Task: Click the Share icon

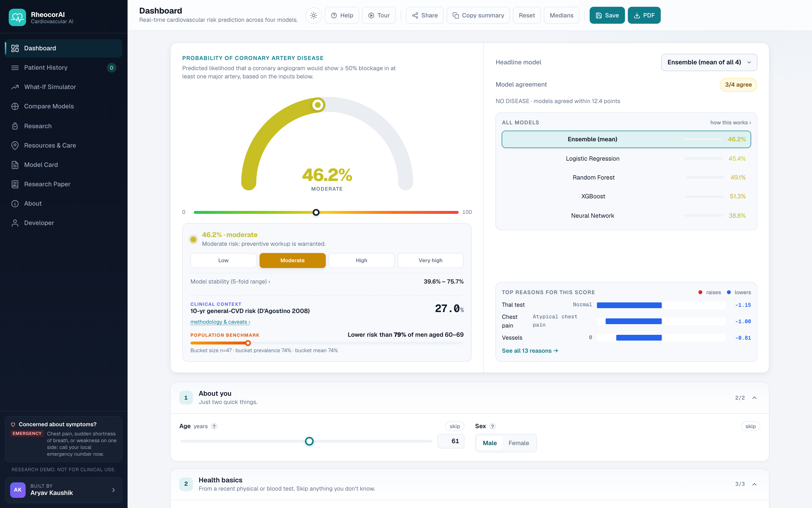Action: 415,15
